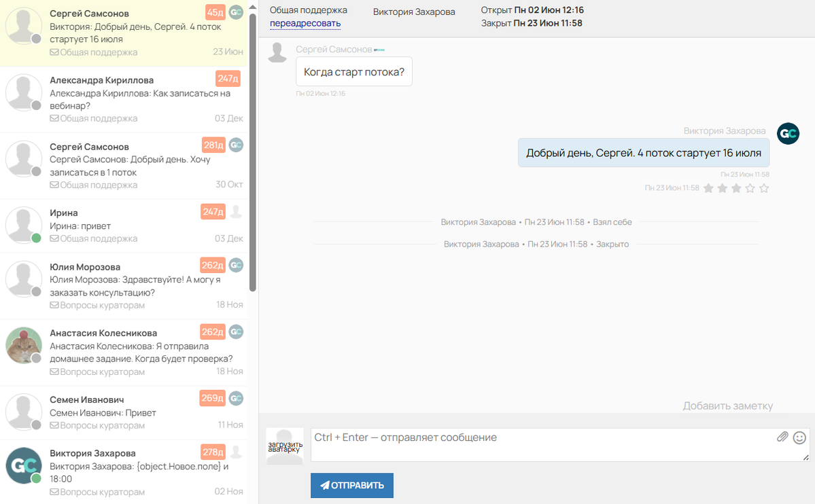
Task: Click the 45д badge on the top conversation
Action: tap(215, 12)
